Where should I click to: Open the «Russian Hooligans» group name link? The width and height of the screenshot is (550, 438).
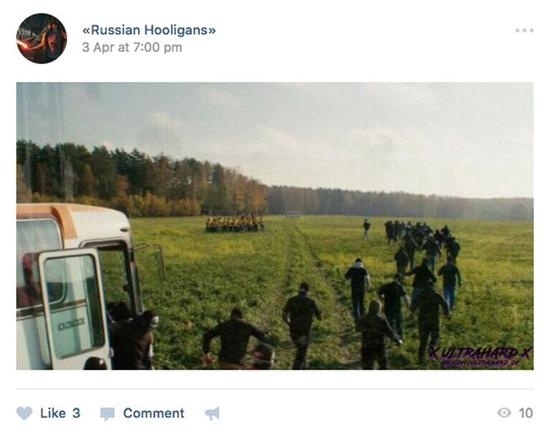point(149,30)
